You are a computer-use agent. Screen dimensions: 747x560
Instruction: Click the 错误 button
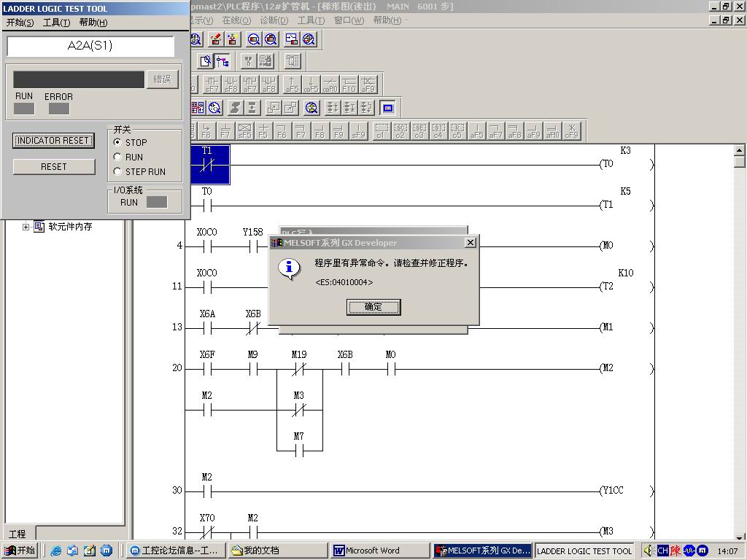[163, 79]
